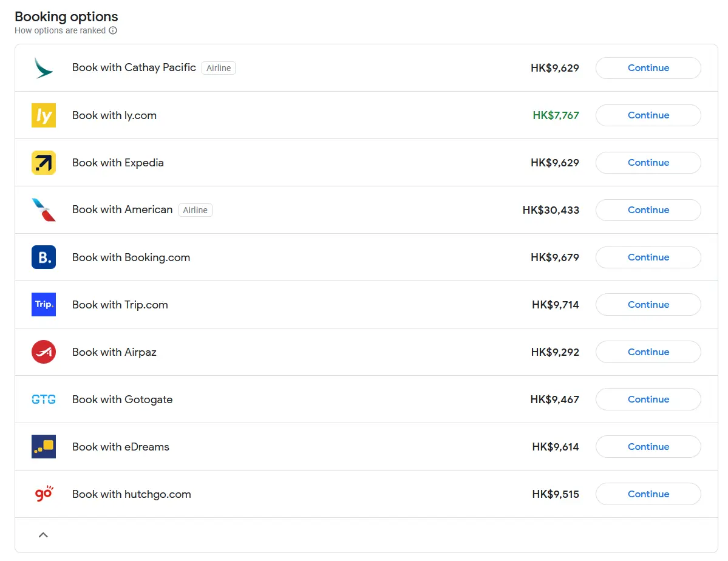Click the HK$30,433 American price
The image size is (728, 561).
551,210
